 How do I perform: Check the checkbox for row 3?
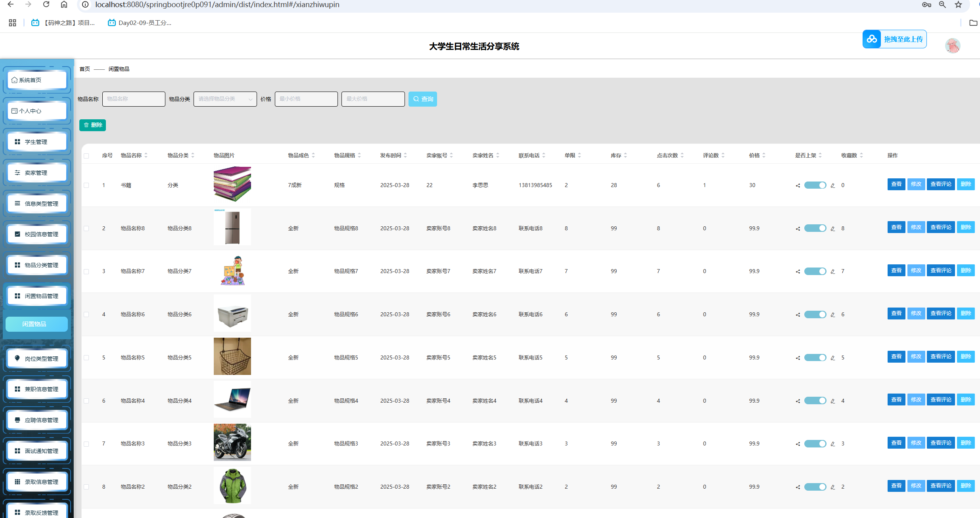pos(86,271)
